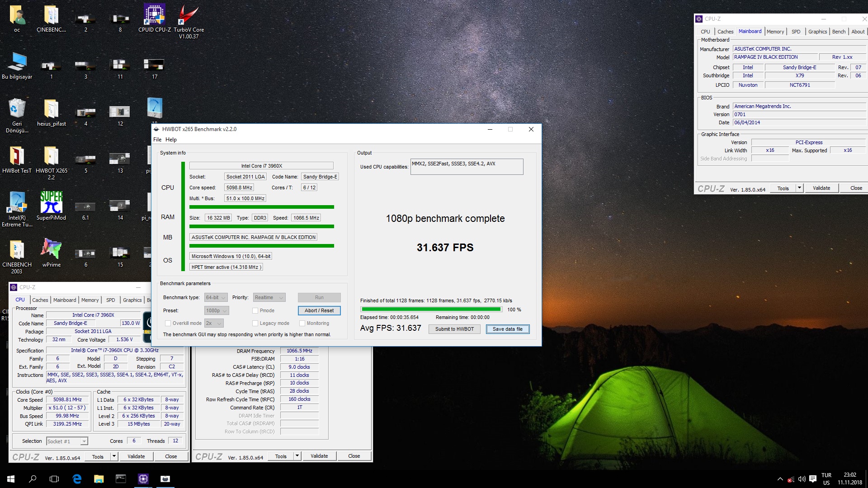Viewport: 868px width, 488px height.
Task: Launch Intel(R) Extreme Tuning shortcut
Action: (x=17, y=209)
